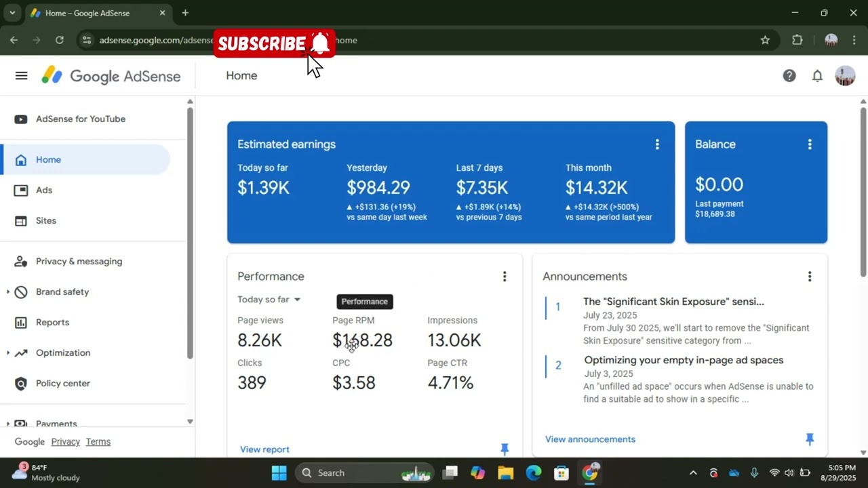Click the Optimization trend icon
This screenshot has height=488, width=868.
[21, 353]
